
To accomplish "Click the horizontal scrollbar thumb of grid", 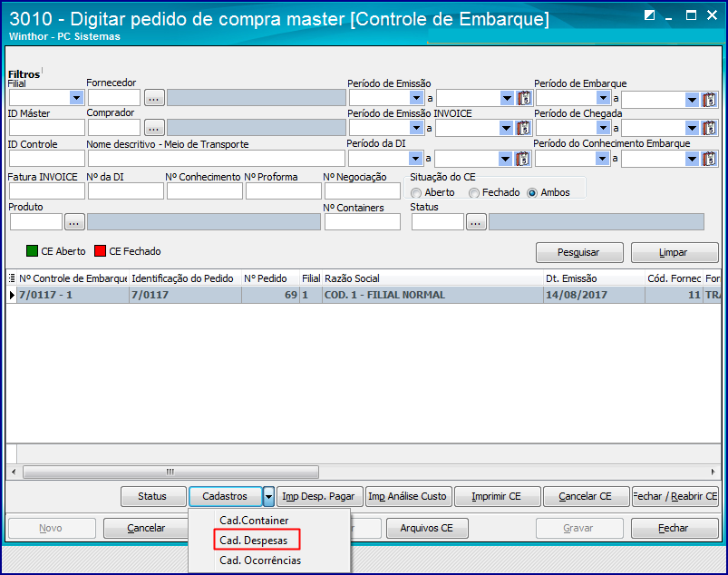I will coord(170,472).
